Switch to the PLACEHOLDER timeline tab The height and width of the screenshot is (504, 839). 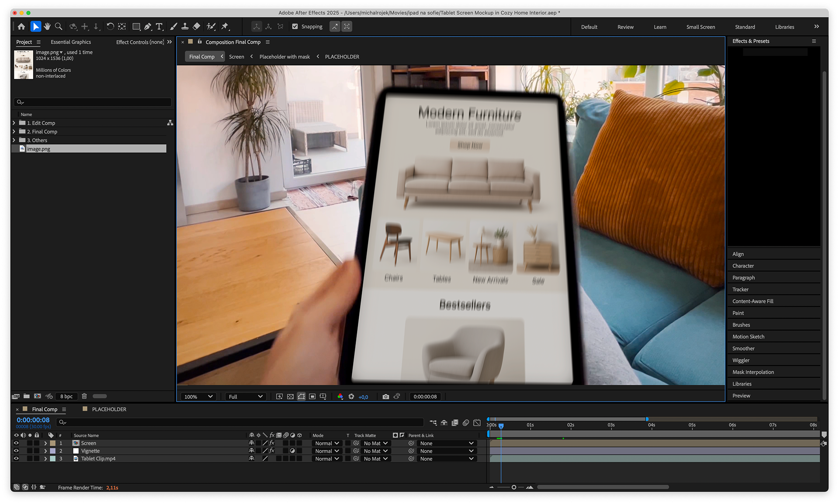[109, 409]
